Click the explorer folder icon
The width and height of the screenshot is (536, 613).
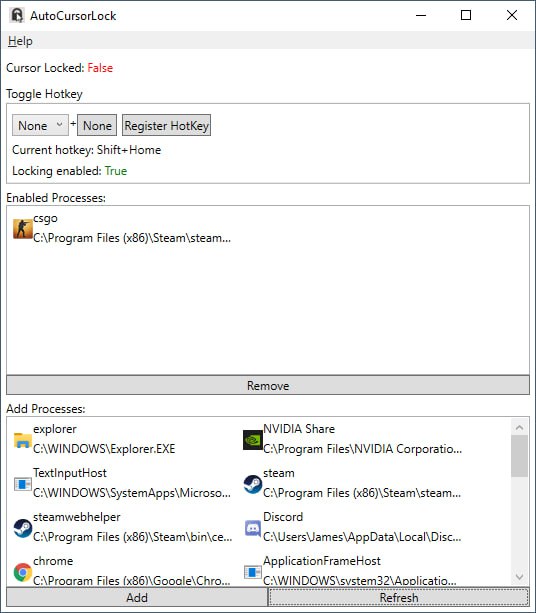tap(23, 440)
